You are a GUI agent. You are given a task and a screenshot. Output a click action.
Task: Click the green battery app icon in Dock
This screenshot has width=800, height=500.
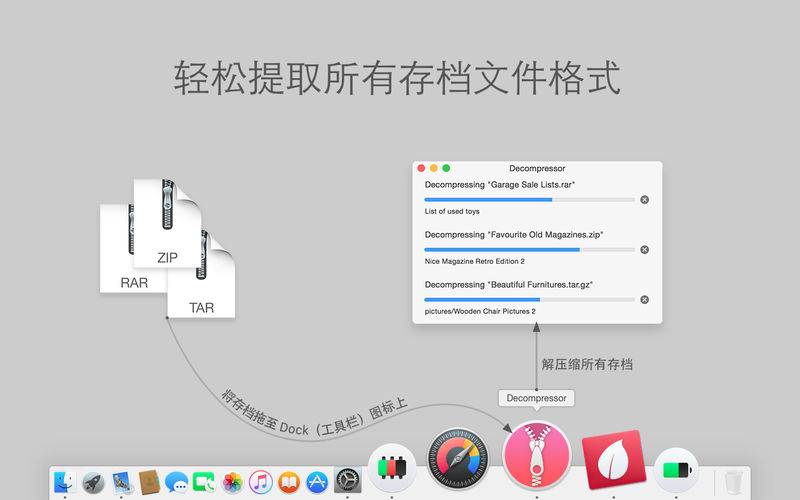[676, 469]
